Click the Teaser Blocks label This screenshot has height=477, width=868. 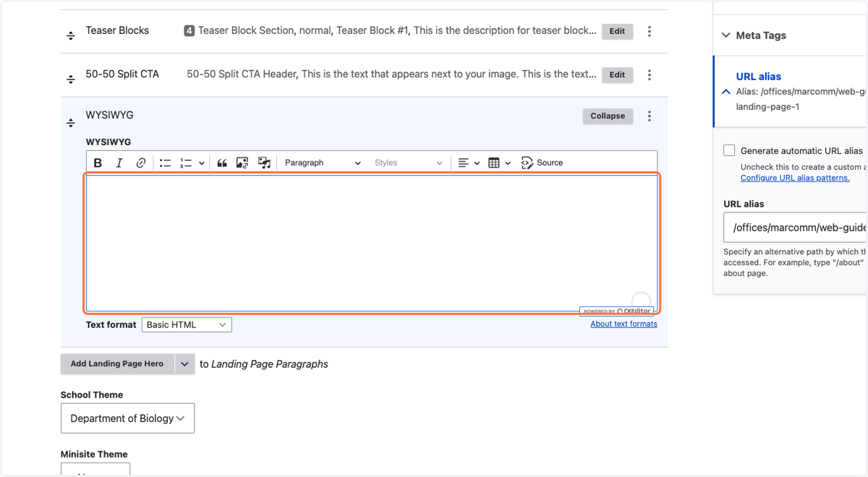tap(117, 30)
